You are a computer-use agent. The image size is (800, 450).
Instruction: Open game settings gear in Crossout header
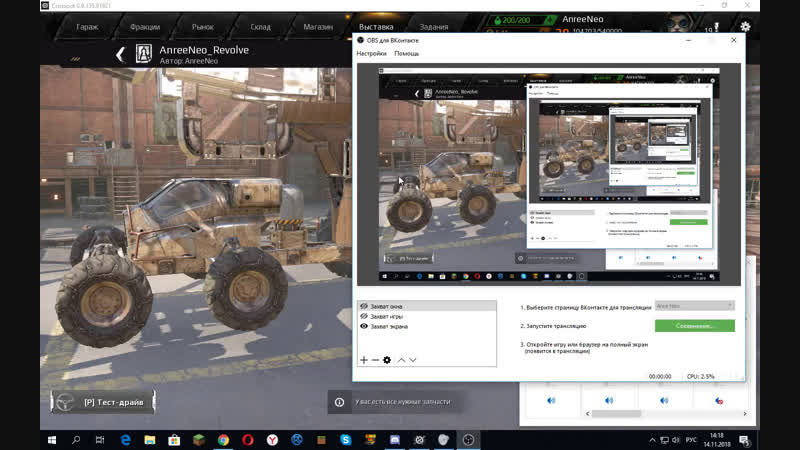click(x=745, y=27)
